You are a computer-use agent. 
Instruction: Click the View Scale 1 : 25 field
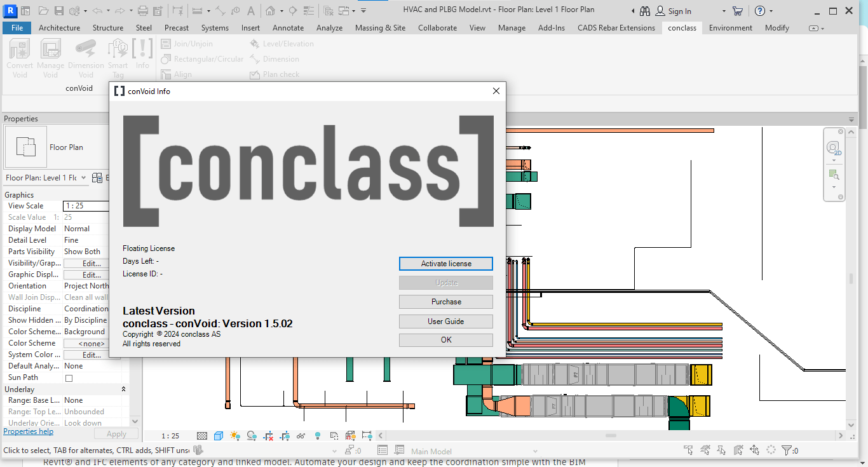pos(86,206)
